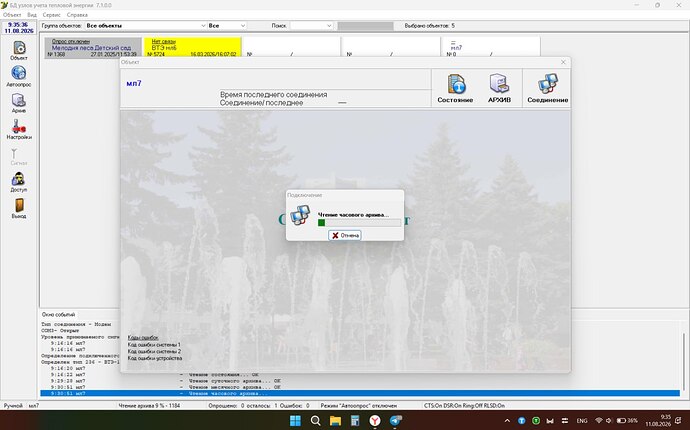
Task: Expand the Группа объектов dropdown
Action: click(x=203, y=26)
